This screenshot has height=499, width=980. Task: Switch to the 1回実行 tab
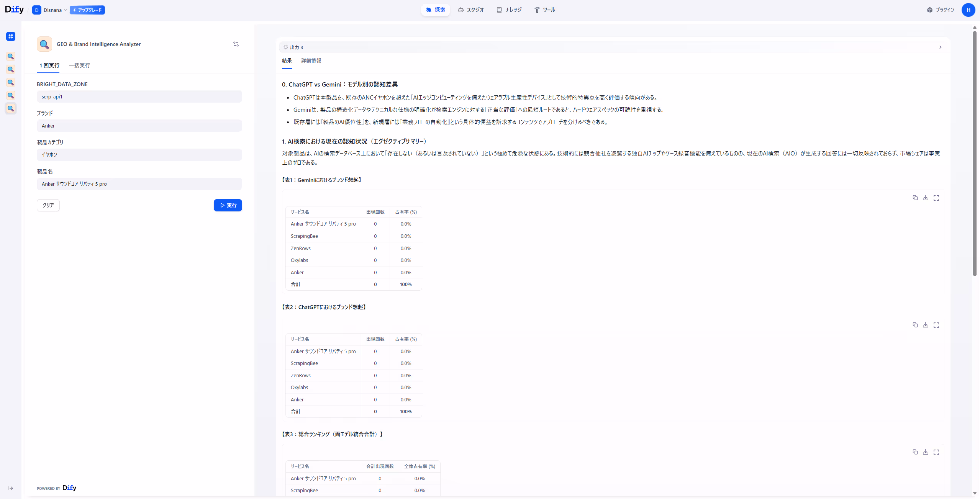click(49, 65)
